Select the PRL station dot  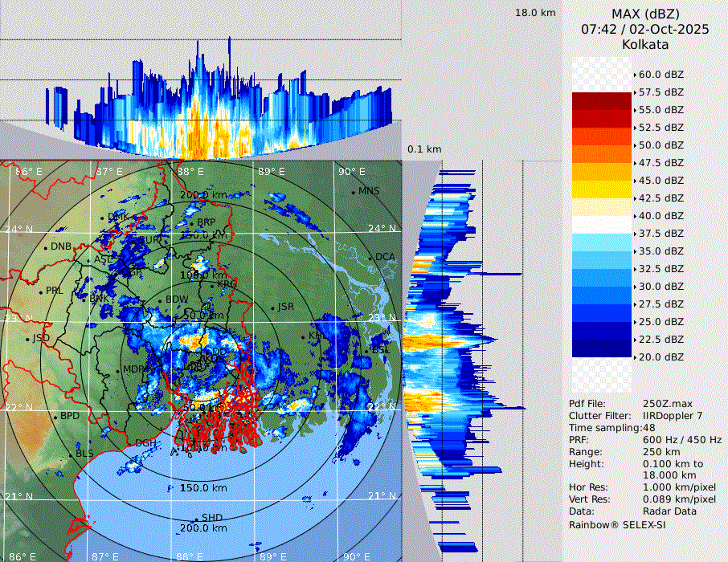(41, 291)
